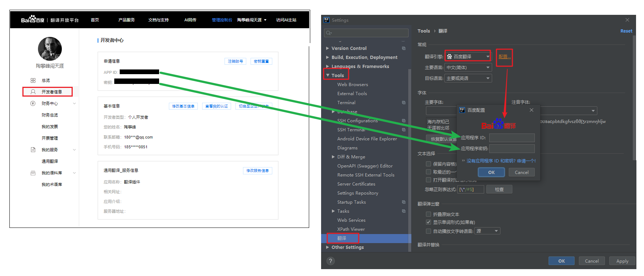Go to 首页 in the Baidu navbar

tap(95, 20)
